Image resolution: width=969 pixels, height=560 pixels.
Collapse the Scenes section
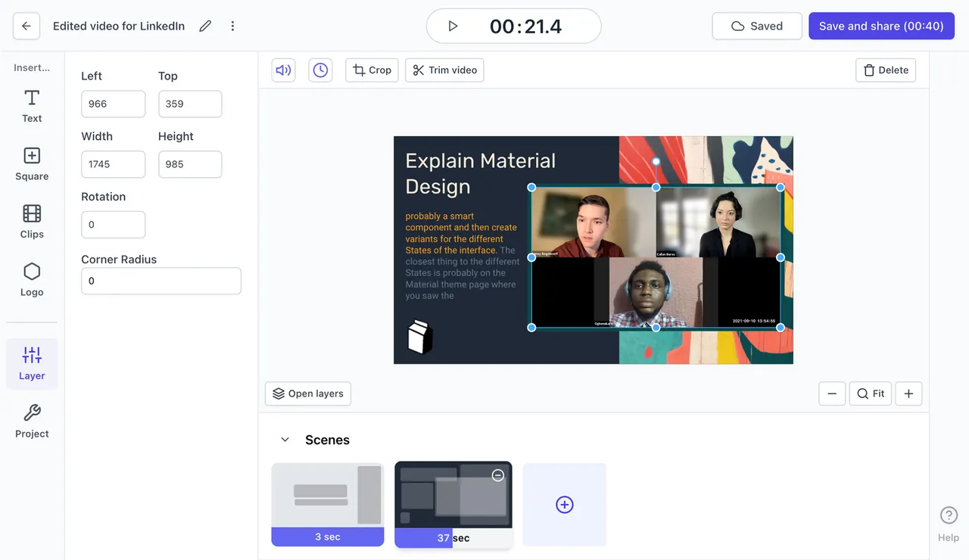pyautogui.click(x=285, y=440)
